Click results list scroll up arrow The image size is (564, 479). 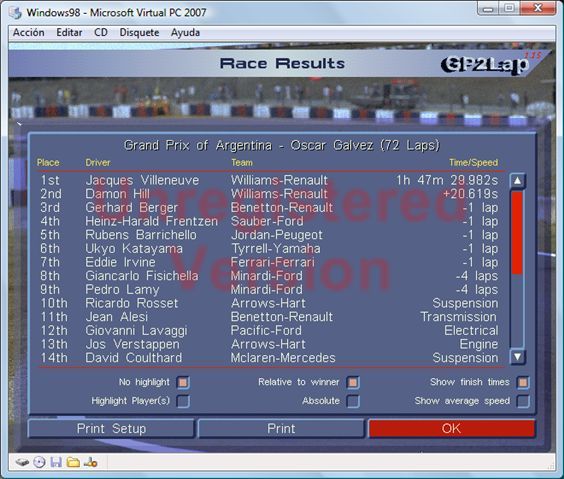tap(517, 181)
